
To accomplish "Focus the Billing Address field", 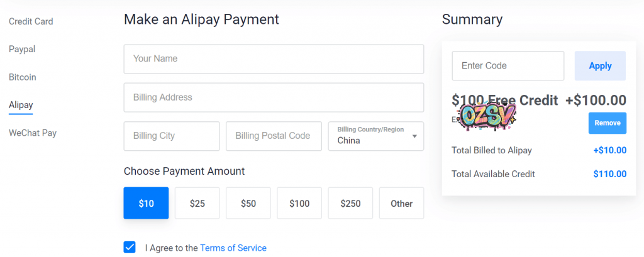I will 274,97.
